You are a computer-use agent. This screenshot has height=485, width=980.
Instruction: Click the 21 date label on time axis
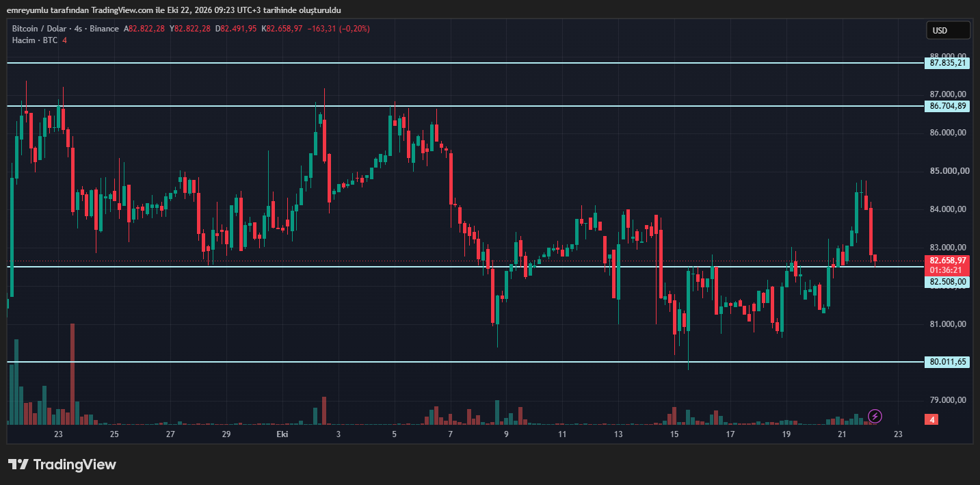pyautogui.click(x=842, y=434)
